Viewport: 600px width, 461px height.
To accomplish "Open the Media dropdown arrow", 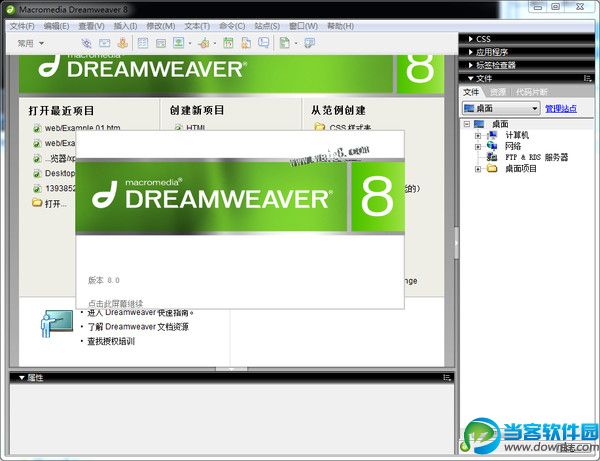I will pos(215,44).
